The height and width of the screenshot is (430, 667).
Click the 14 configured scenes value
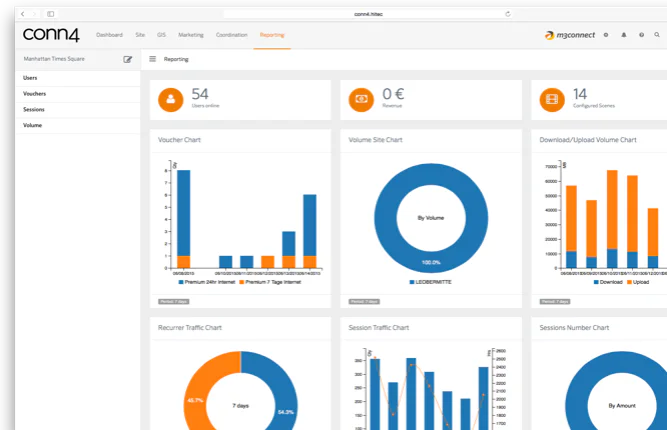pyautogui.click(x=580, y=94)
